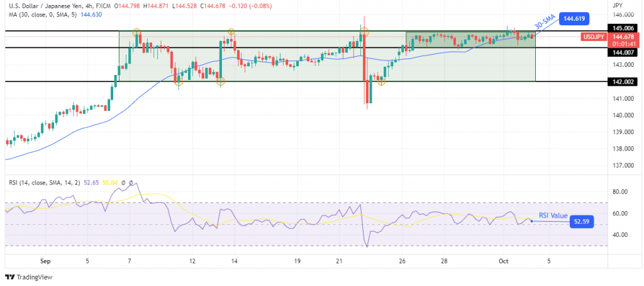The width and height of the screenshot is (644, 286).
Task: Click the 143.000 price axis tick
Action: point(622,65)
